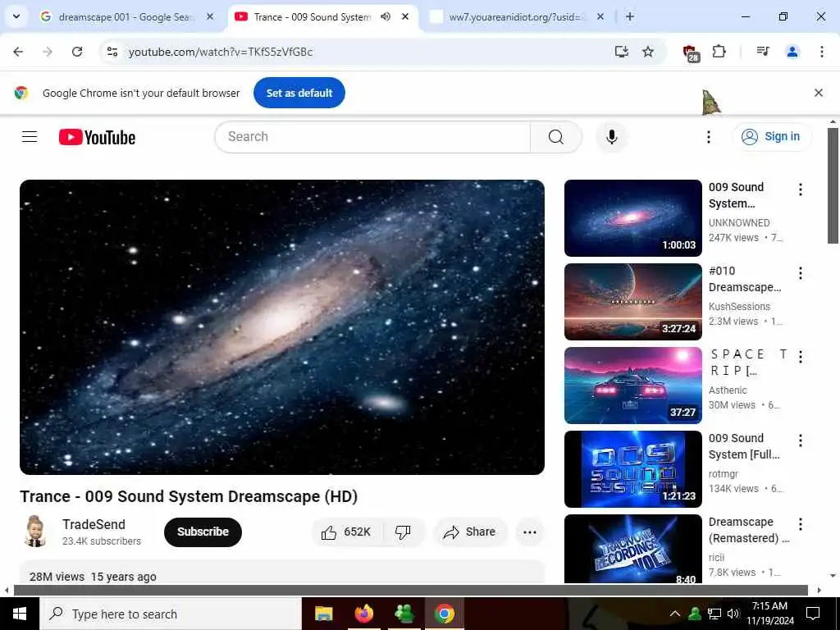The height and width of the screenshot is (630, 840).
Task: Close the dreamscape 001 Google Search tab
Action: [x=210, y=16]
